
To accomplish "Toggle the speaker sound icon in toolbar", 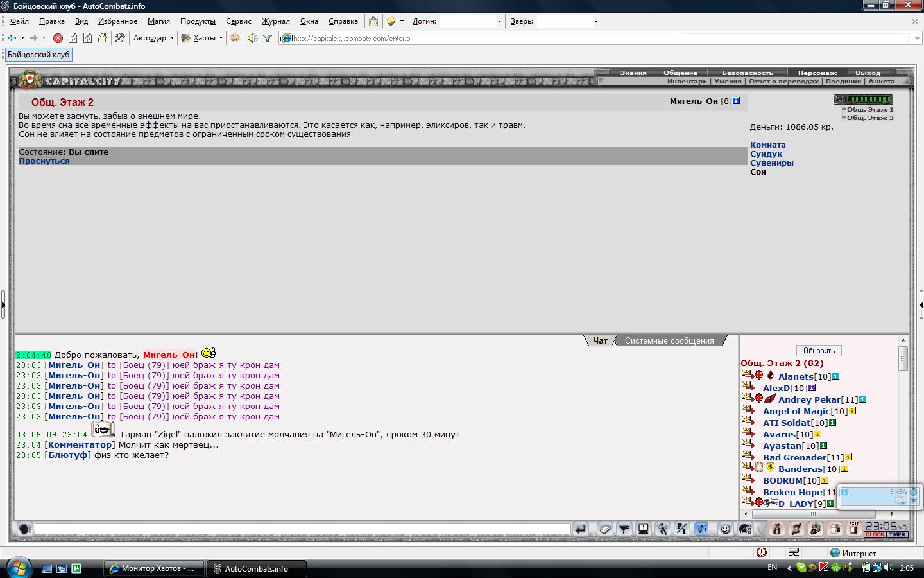I will pyautogui.click(x=252, y=38).
